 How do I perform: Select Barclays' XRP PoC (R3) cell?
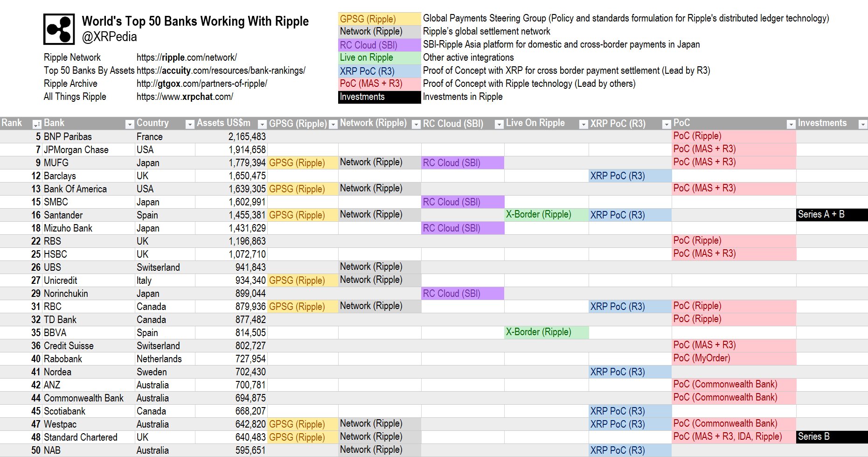[x=630, y=176]
